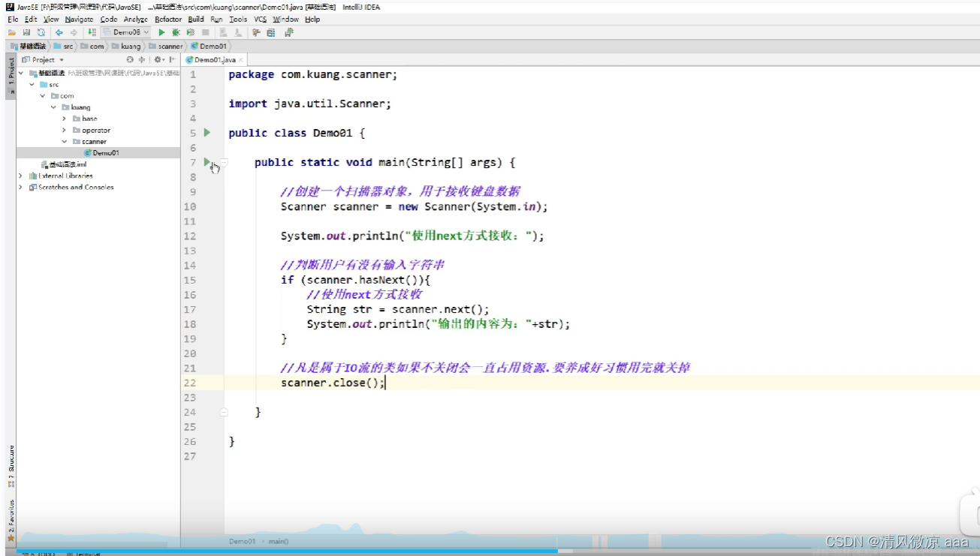Screen dimensions: 980x556
Task: Click run gutter arrow on line 5
Action: pos(208,133)
